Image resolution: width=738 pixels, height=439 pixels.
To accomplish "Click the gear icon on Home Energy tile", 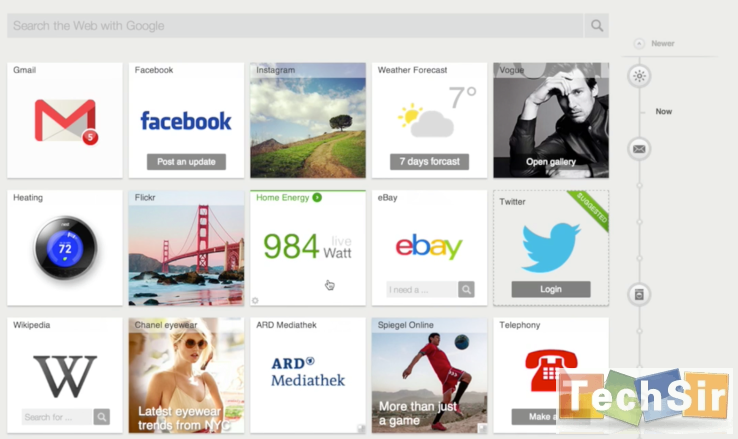I will [x=255, y=300].
